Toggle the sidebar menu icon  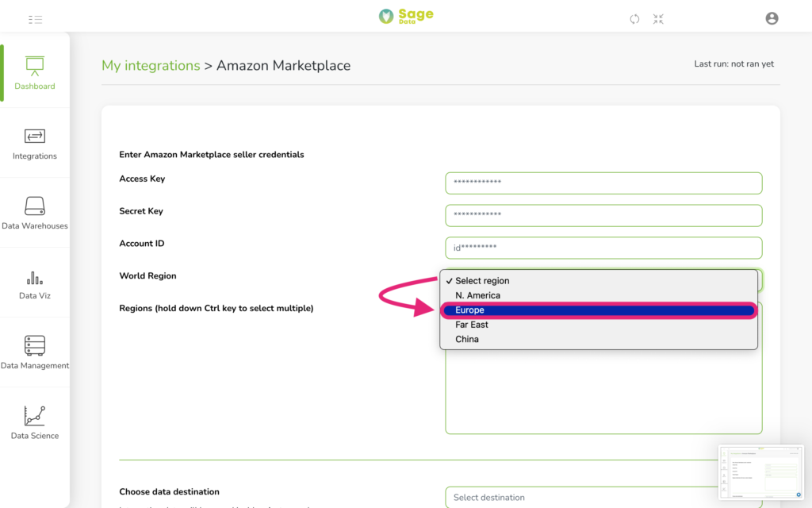(x=35, y=20)
